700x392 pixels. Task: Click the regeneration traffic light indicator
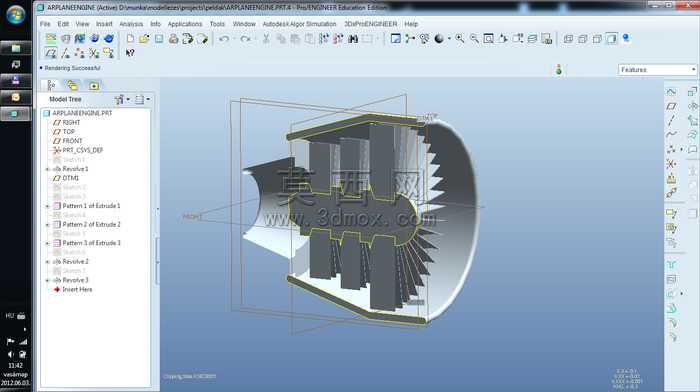coord(558,70)
